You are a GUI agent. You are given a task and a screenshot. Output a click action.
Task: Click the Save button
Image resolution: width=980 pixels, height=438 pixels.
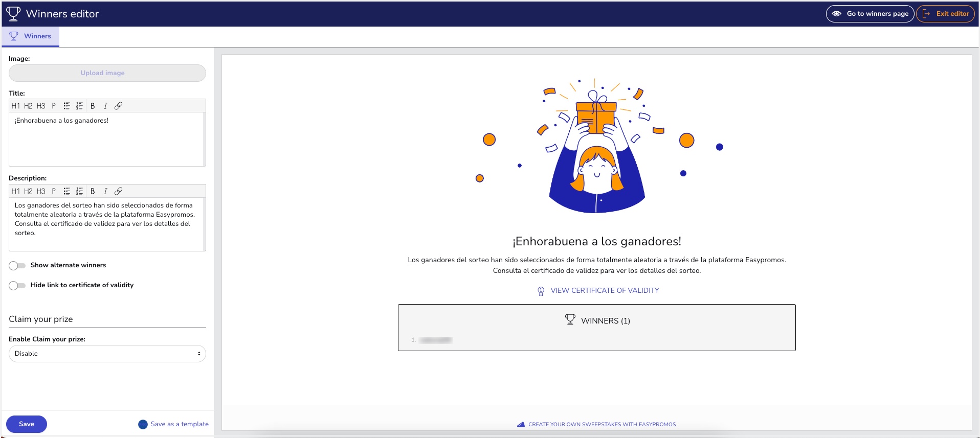click(x=27, y=424)
